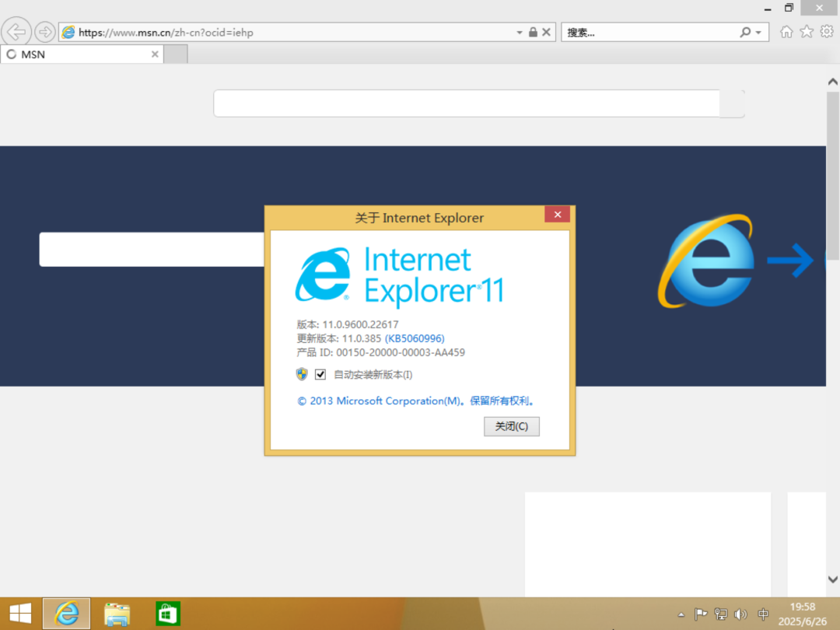Open Favorites with the star icon
The image size is (840, 630).
(807, 32)
